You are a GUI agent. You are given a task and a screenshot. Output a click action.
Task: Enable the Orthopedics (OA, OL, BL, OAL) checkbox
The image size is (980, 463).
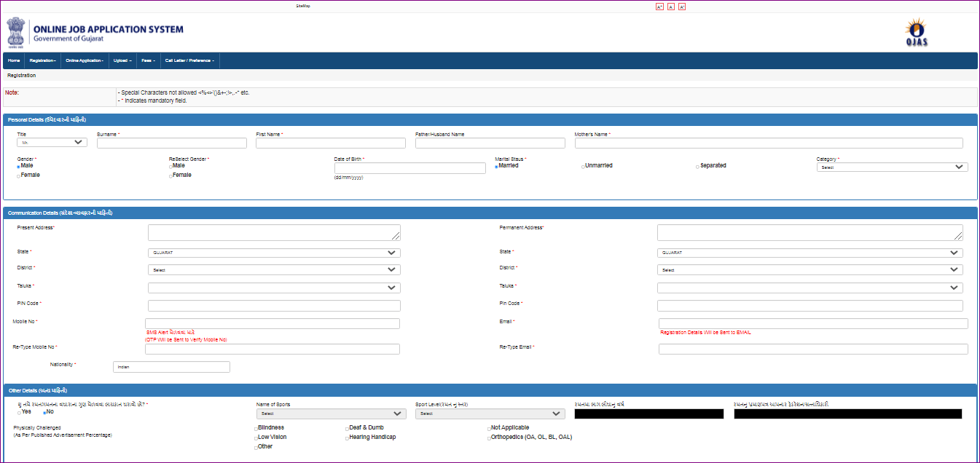[490, 437]
